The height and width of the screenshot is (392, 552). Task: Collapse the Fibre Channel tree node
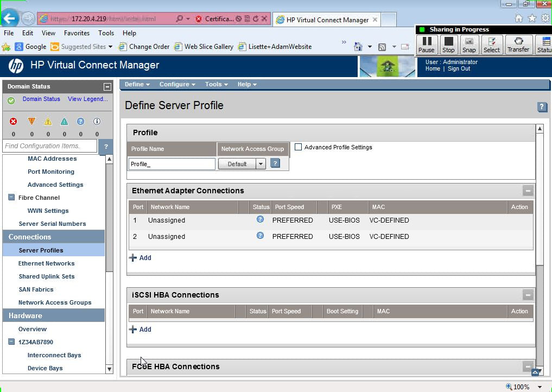(x=11, y=197)
